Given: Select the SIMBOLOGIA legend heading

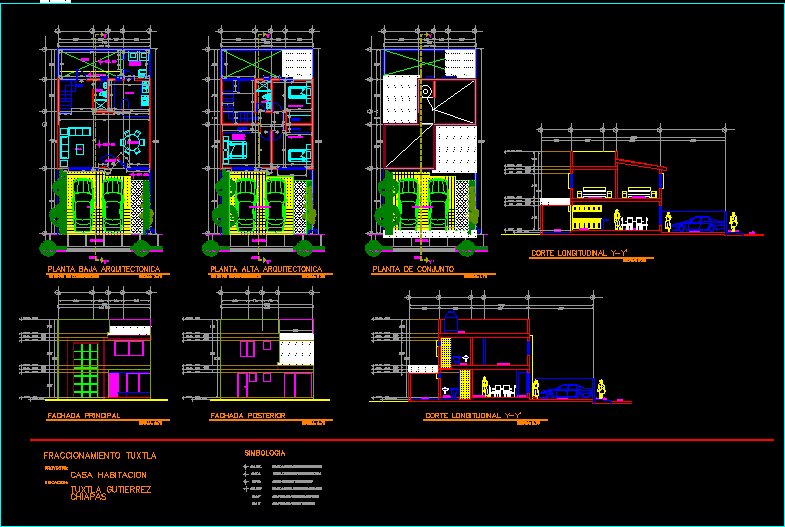Looking at the screenshot, I should click(265, 453).
